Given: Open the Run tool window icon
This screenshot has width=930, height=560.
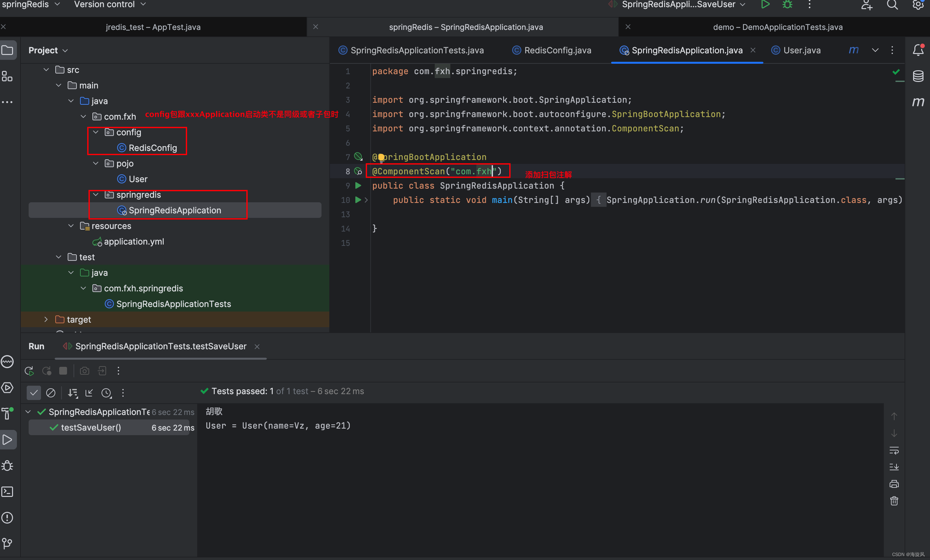Looking at the screenshot, I should coord(7,439).
